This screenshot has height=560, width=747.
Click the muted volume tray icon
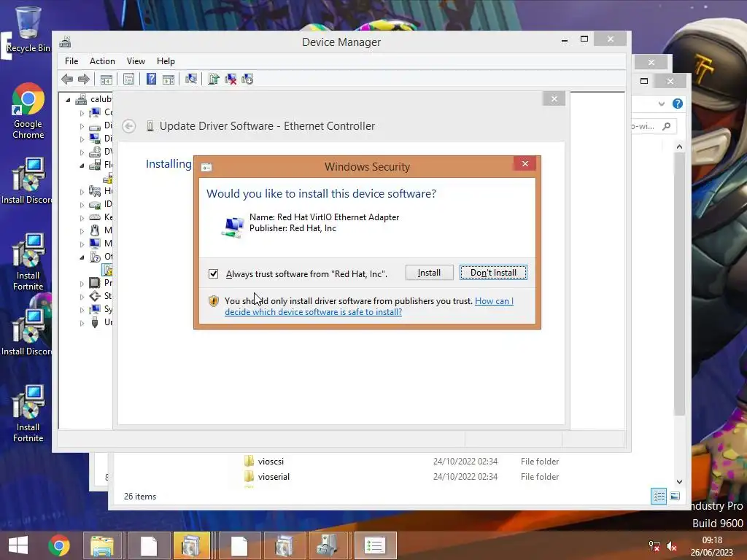[672, 546]
